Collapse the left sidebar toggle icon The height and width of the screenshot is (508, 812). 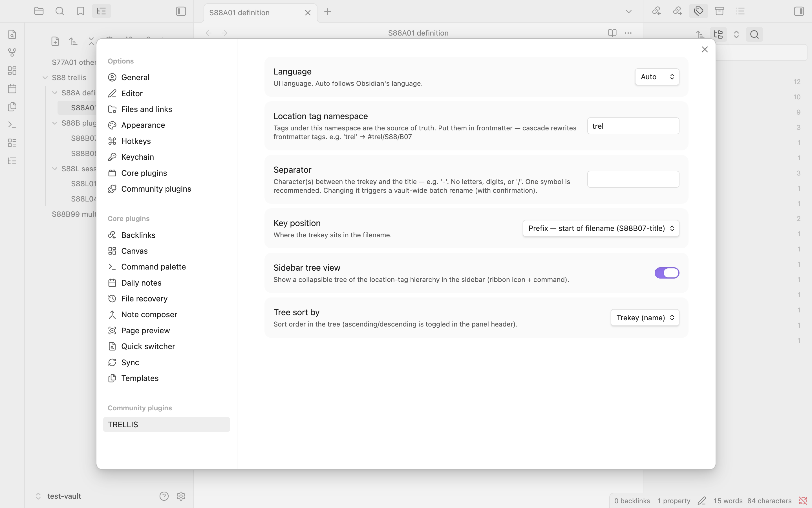[181, 11]
